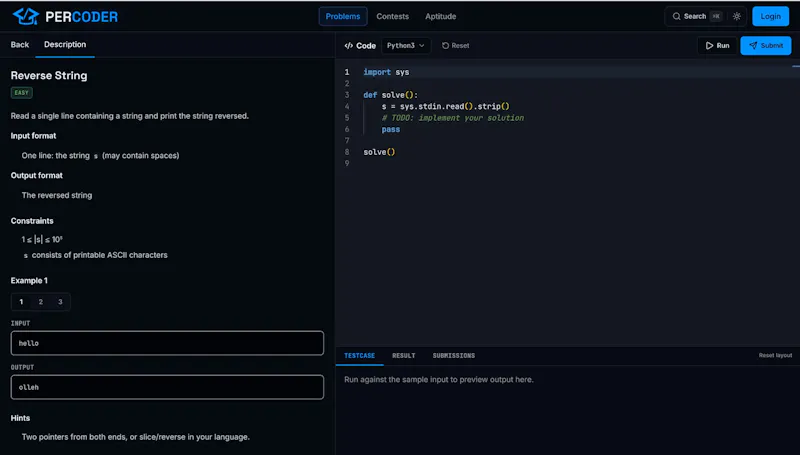Switch to example 2
Screen dimensions: 800x455
click(41, 302)
